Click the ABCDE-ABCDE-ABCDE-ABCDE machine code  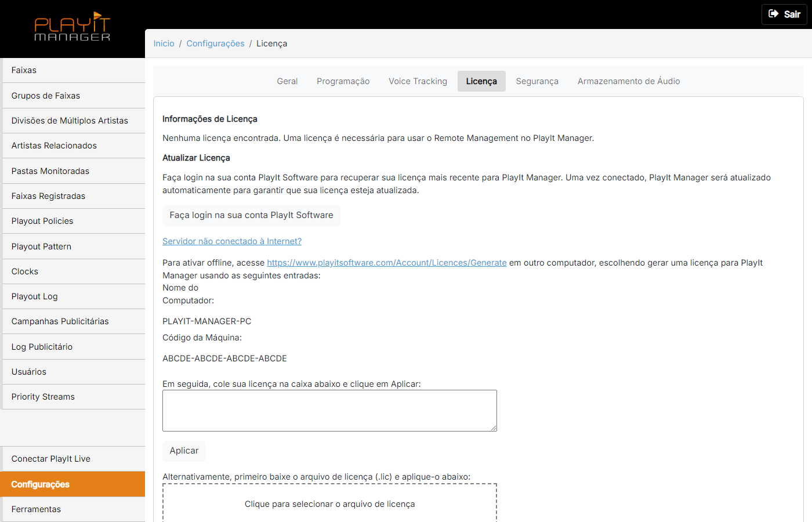pos(224,358)
